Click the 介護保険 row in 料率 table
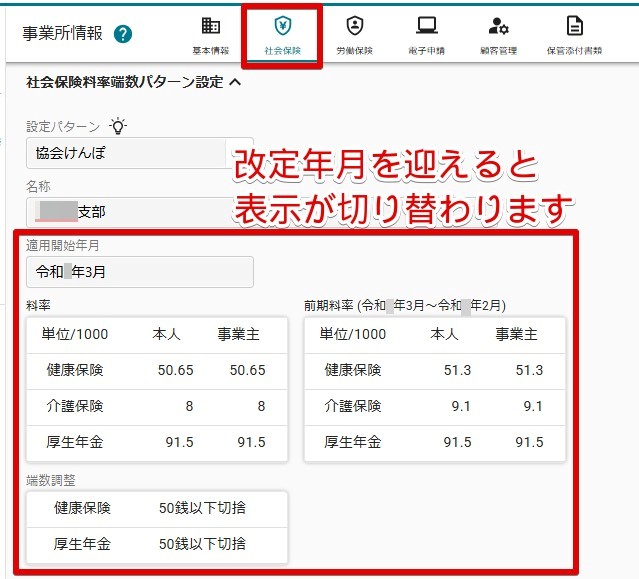 click(157, 407)
